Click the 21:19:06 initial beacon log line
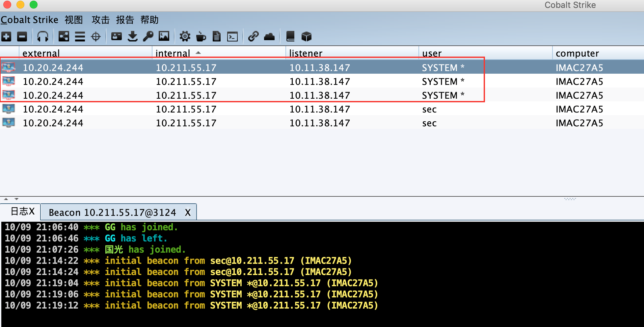 point(191,294)
